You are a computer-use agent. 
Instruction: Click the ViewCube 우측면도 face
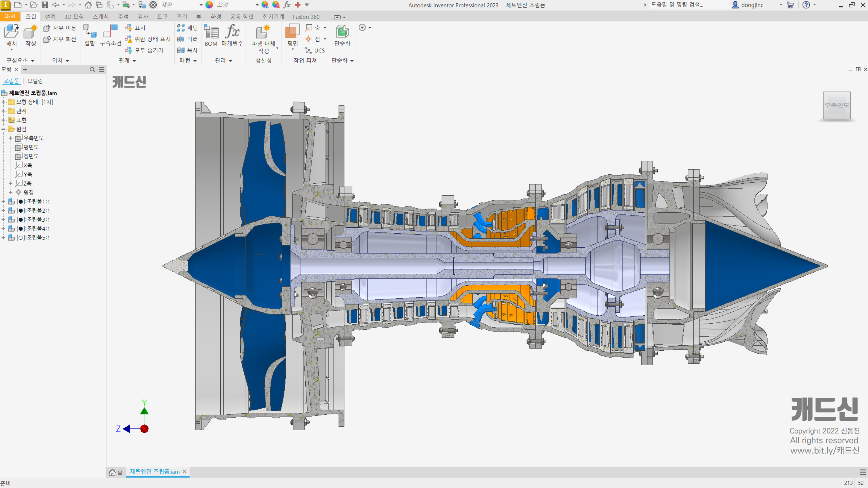[x=837, y=105]
